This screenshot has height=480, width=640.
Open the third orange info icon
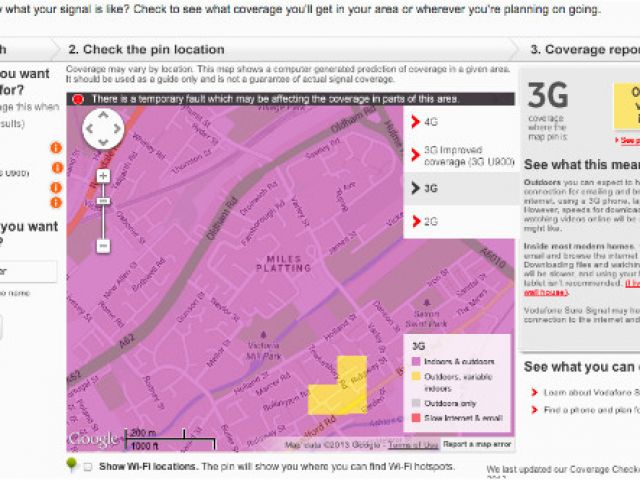pos(56,187)
